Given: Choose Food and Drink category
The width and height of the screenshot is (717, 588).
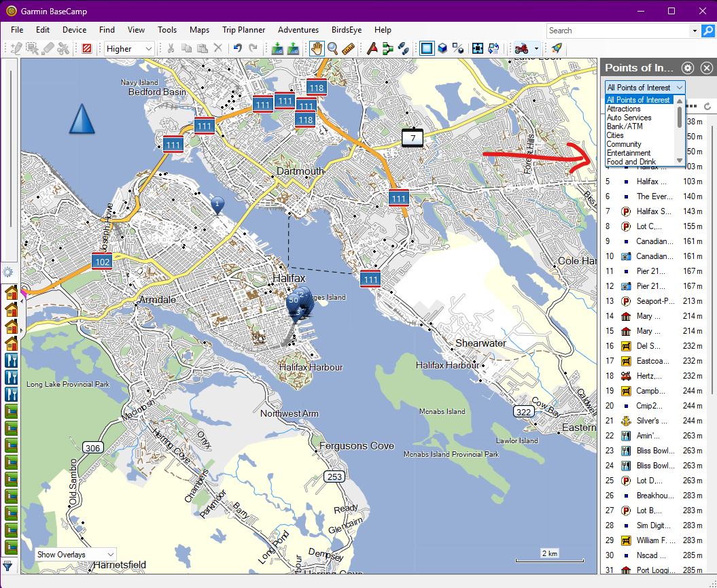Looking at the screenshot, I should click(x=631, y=162).
